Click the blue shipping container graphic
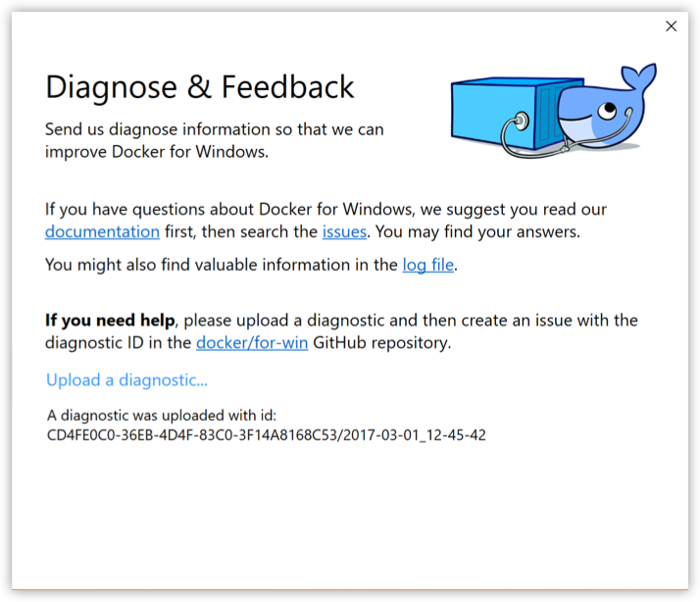Image resolution: width=700 pixels, height=602 pixels. point(505,114)
